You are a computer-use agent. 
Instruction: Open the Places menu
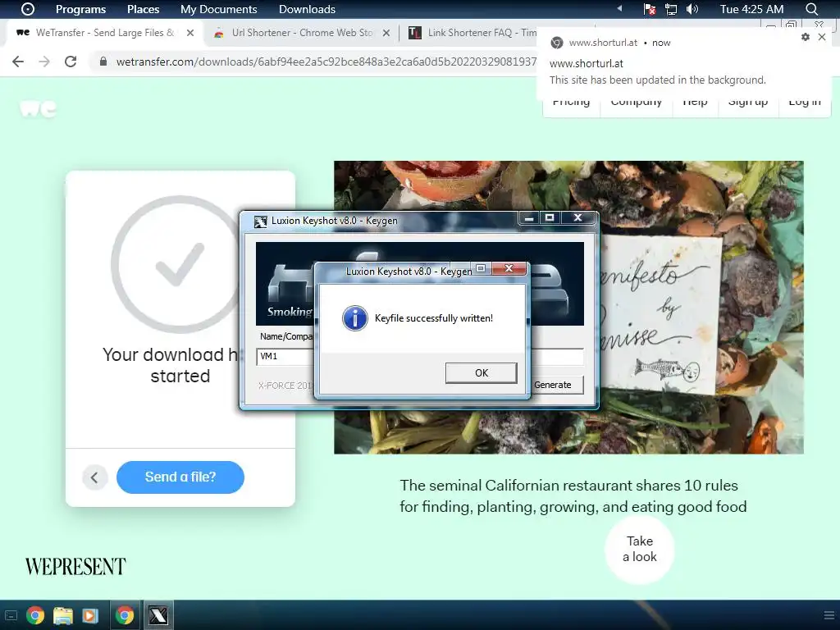[143, 9]
